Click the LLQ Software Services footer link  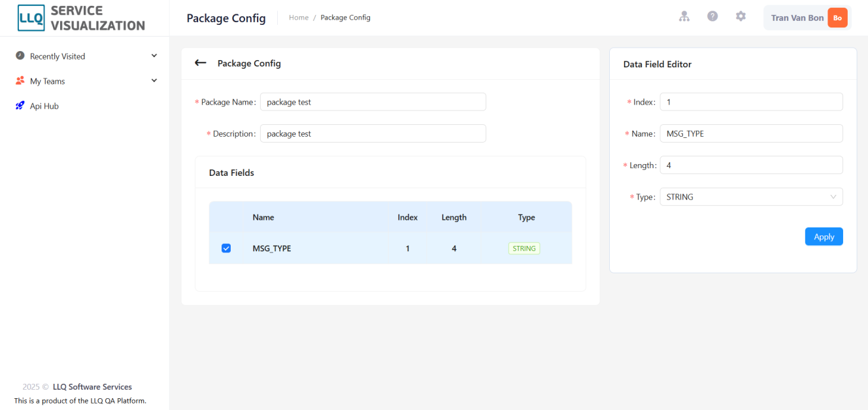pos(92,387)
